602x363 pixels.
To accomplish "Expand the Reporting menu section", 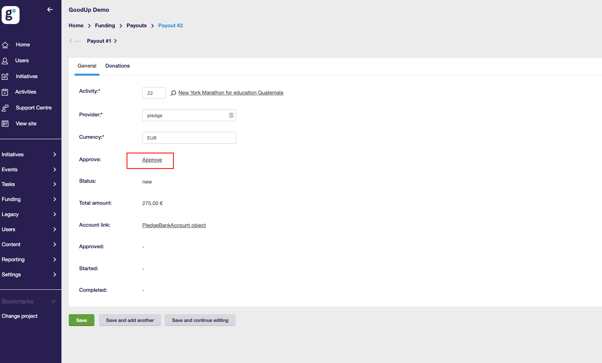I will click(29, 260).
